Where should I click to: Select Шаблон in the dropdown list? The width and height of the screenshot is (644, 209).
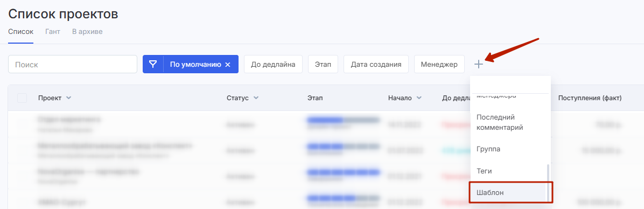508,193
